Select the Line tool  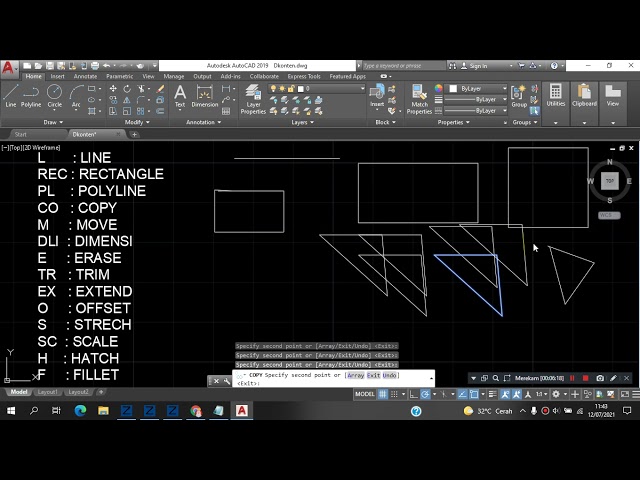click(x=11, y=96)
